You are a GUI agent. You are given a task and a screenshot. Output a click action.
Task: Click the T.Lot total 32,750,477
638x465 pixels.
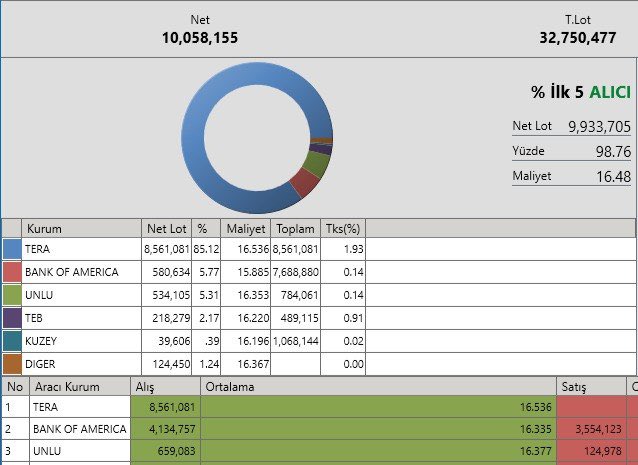coord(578,38)
